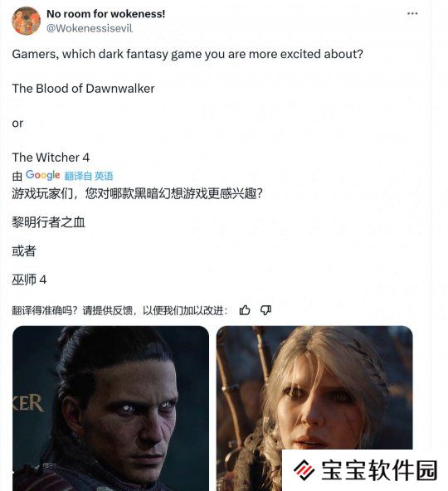Image resolution: width=448 pixels, height=491 pixels.
Task: Select 'The Witcher 4' text line
Action: (51, 158)
